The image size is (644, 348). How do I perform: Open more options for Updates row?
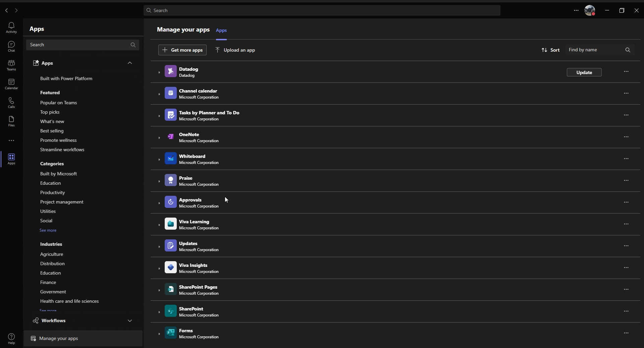[626, 246]
